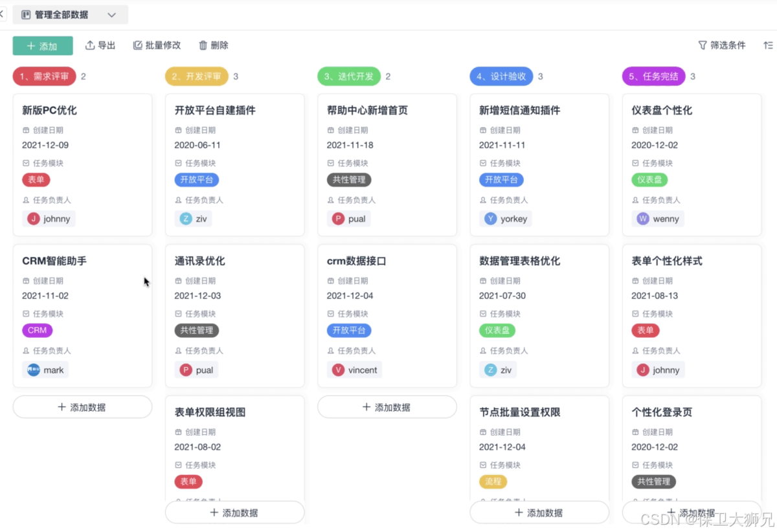Select the 5、任务完结 column tag
777x532 pixels.
[x=654, y=76]
